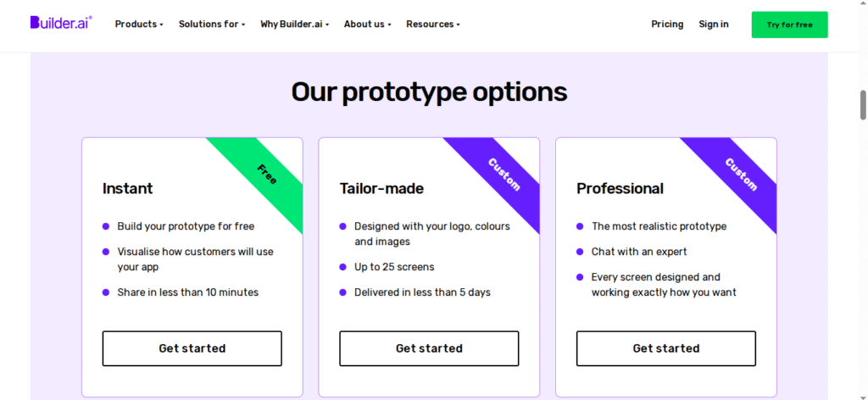Click the bullet beside Up to 25 screens
This screenshot has width=868, height=400.
point(342,267)
